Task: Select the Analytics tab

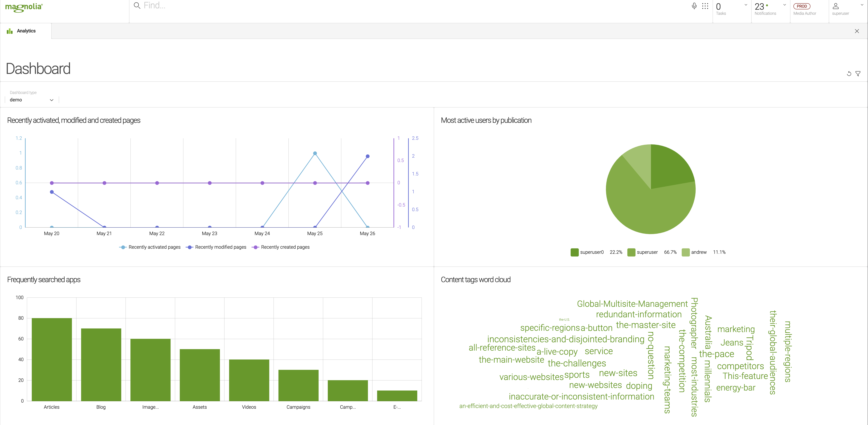Action: [26, 31]
